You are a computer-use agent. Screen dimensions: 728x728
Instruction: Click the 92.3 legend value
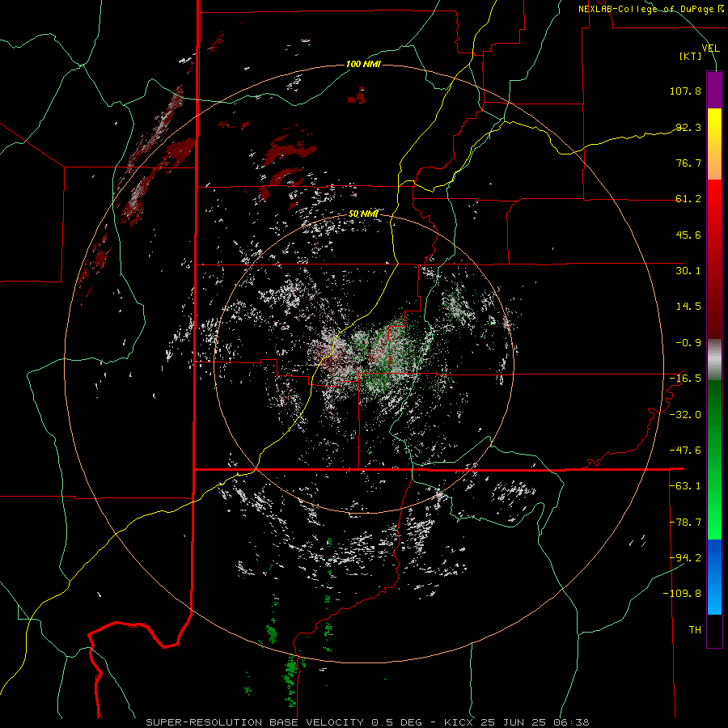point(688,127)
